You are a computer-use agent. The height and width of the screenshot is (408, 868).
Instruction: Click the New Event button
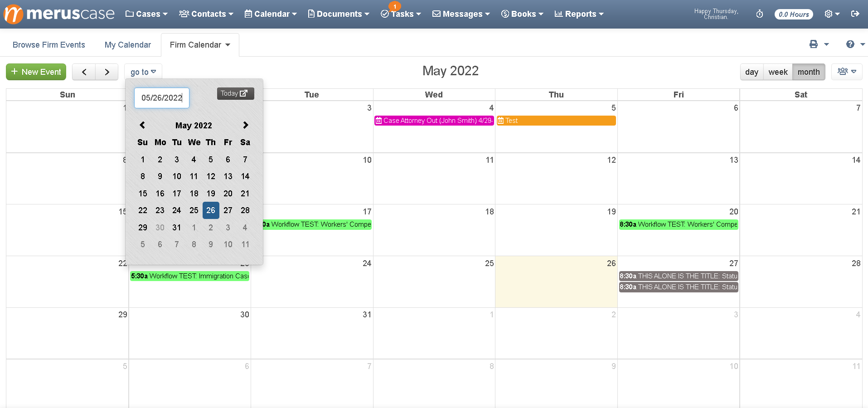point(36,72)
